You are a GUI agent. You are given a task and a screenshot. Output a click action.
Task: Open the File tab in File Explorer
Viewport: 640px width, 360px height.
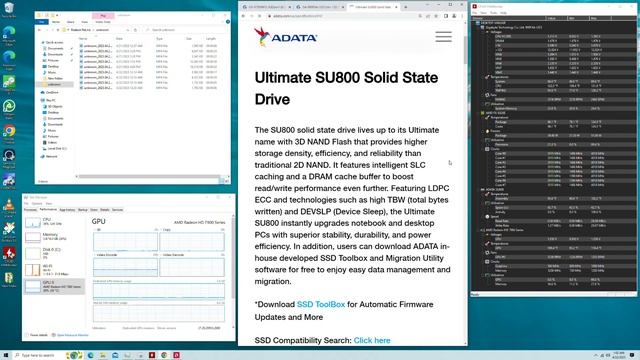tap(42, 22)
